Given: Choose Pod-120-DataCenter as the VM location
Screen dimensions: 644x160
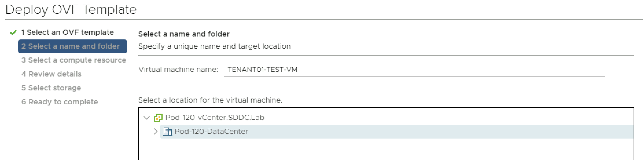Looking at the screenshot, I should (x=211, y=132).
